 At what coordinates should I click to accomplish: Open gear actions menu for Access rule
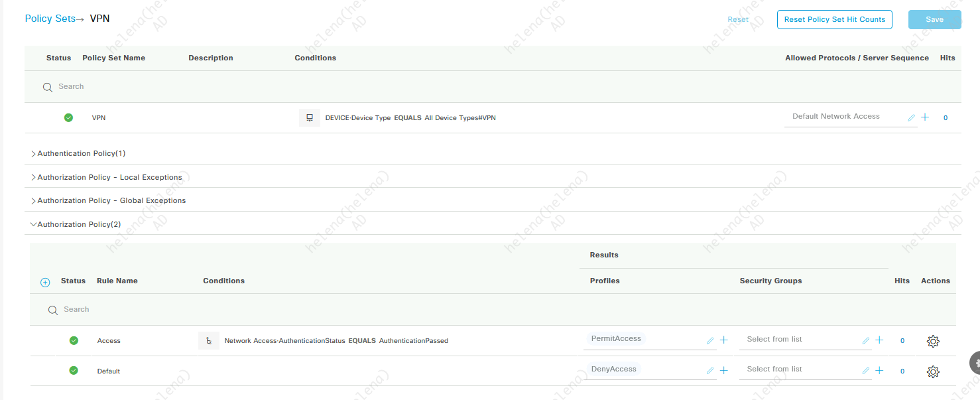pos(932,342)
